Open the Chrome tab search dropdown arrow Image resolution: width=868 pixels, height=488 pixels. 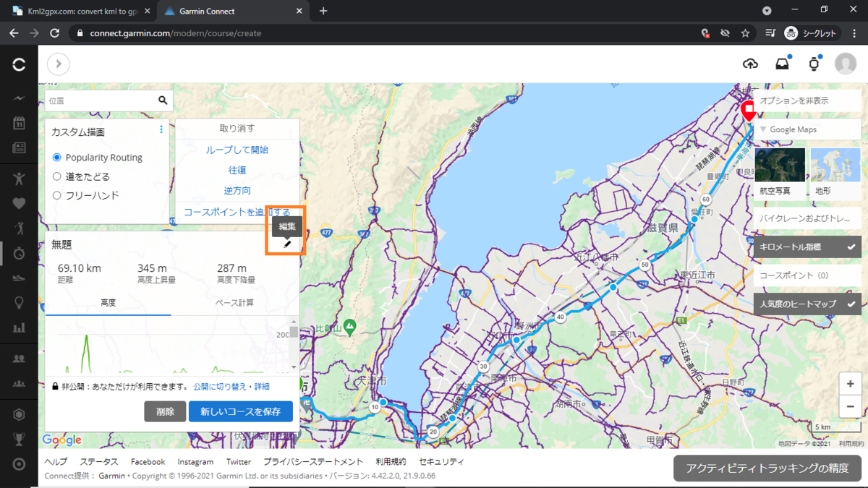(x=767, y=11)
